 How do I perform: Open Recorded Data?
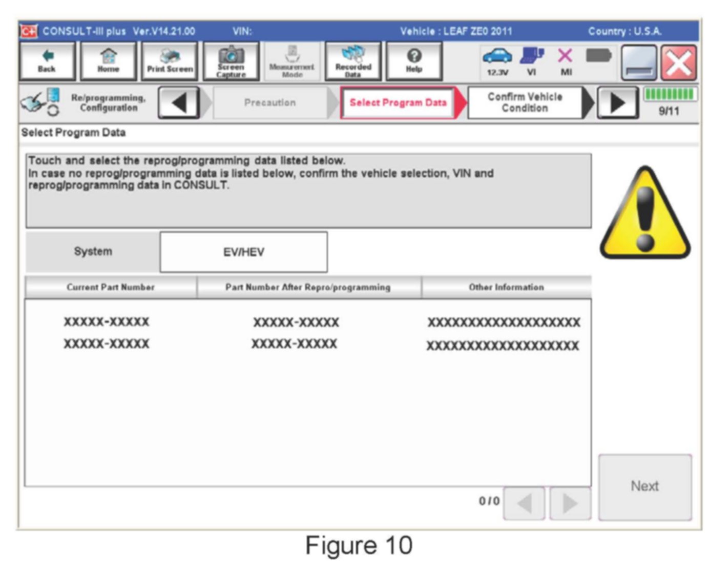(x=353, y=61)
